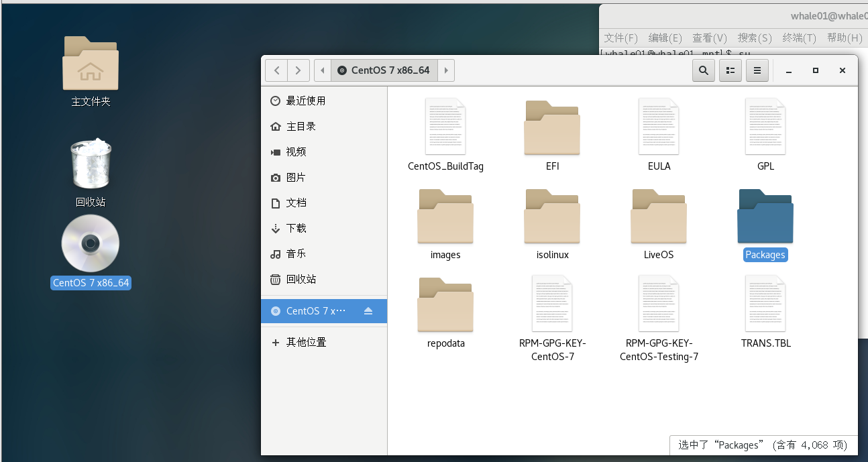Open 其他位置 in the sidebar
This screenshot has width=868, height=462.
pos(324,342)
